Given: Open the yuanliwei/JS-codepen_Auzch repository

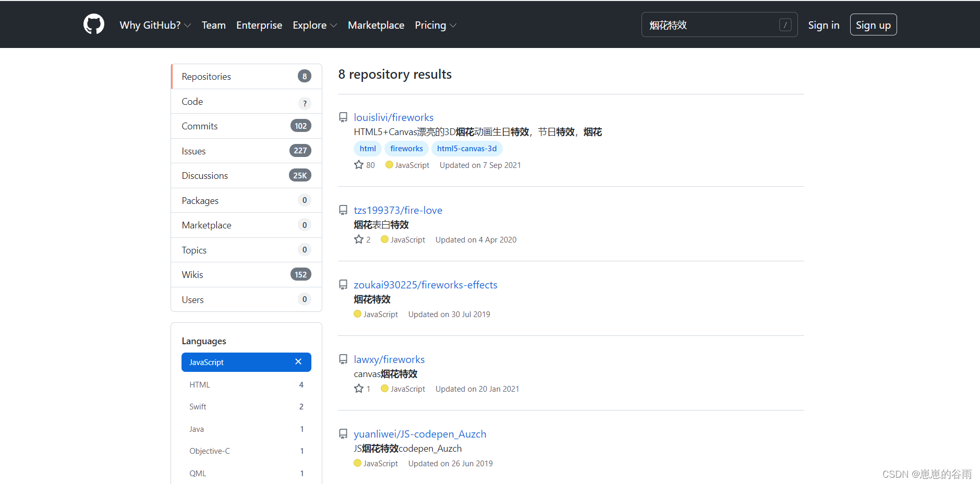Looking at the screenshot, I should pyautogui.click(x=420, y=434).
